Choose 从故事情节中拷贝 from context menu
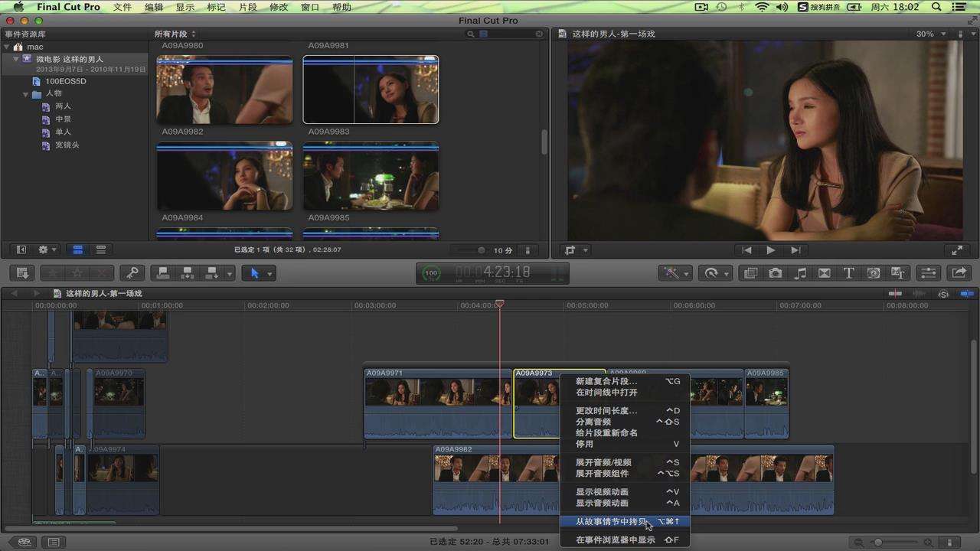 [x=611, y=522]
